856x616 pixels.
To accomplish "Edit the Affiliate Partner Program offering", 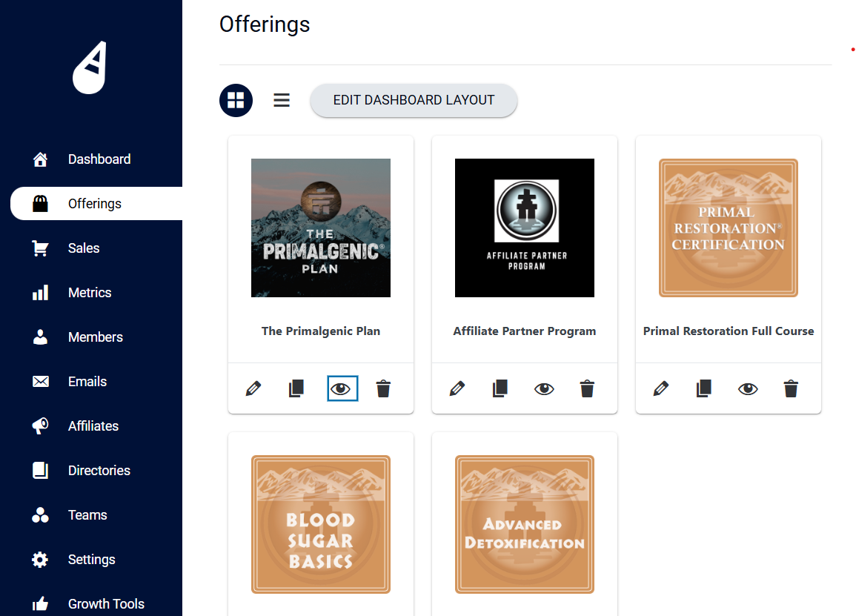I will coord(457,388).
